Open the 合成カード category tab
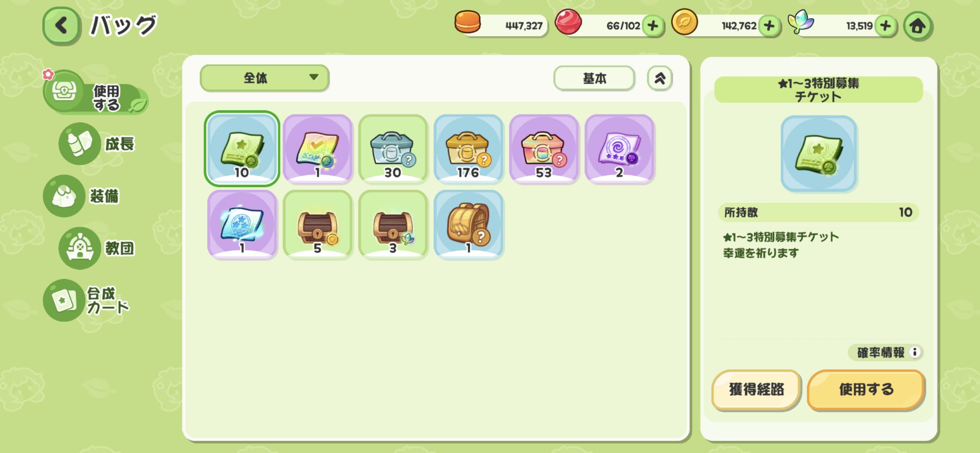 (87, 300)
